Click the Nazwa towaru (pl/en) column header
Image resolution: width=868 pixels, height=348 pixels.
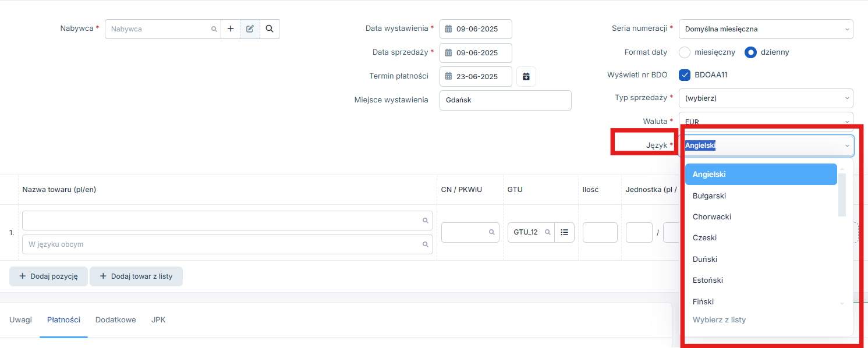click(59, 190)
